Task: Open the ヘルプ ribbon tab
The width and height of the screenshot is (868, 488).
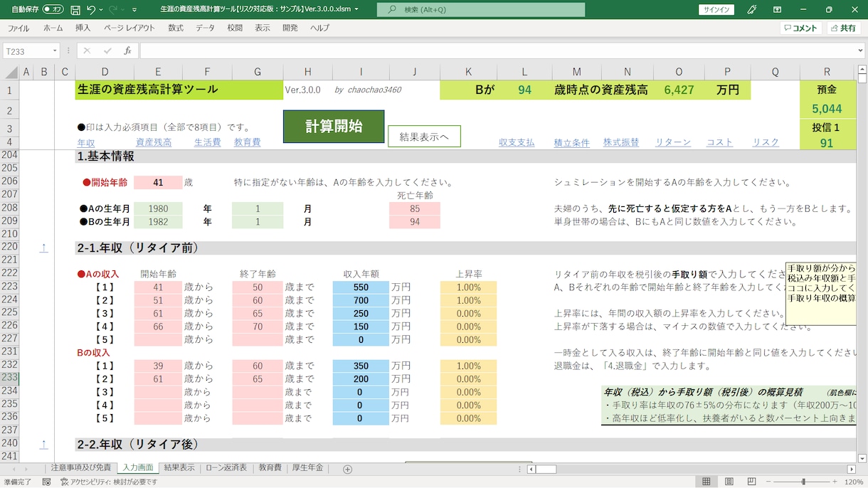Action: click(x=319, y=28)
